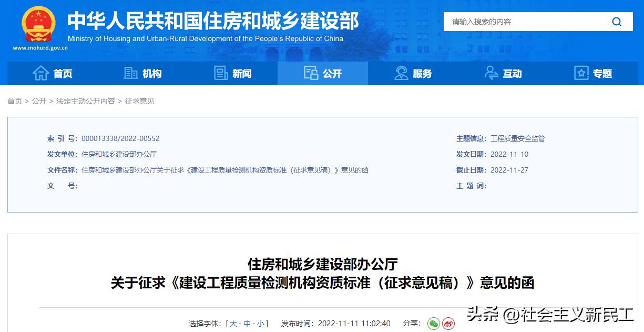Click the building icon beside 机构
644x332 pixels.
pos(131,74)
